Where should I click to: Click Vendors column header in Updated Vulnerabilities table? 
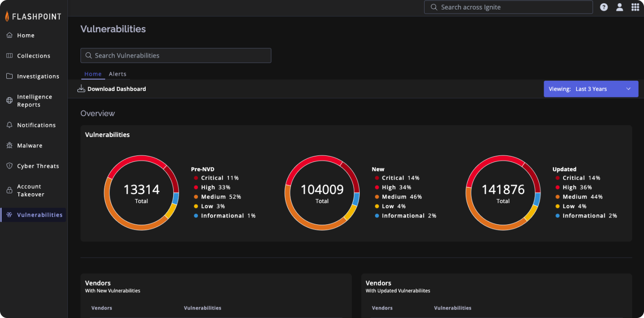pyautogui.click(x=382, y=308)
